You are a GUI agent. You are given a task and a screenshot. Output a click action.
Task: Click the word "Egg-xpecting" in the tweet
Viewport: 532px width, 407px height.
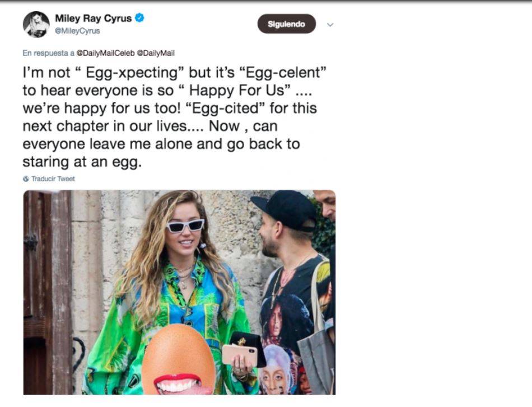tap(119, 73)
